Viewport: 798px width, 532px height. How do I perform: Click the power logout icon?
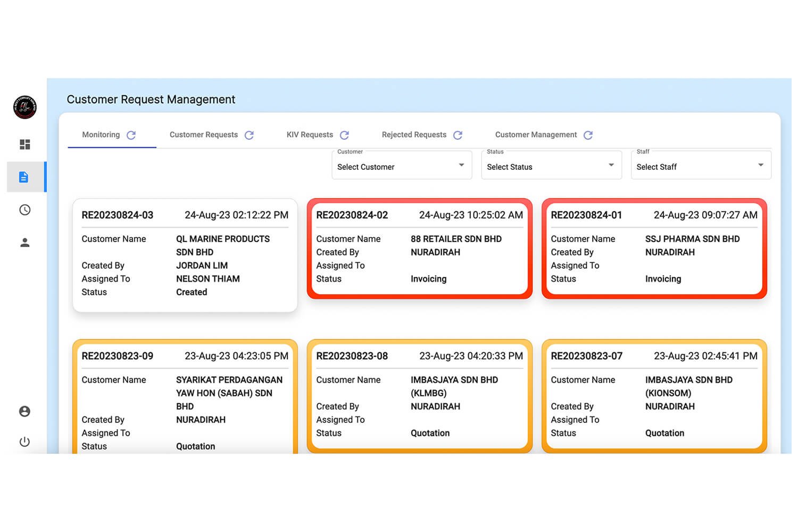(x=24, y=442)
